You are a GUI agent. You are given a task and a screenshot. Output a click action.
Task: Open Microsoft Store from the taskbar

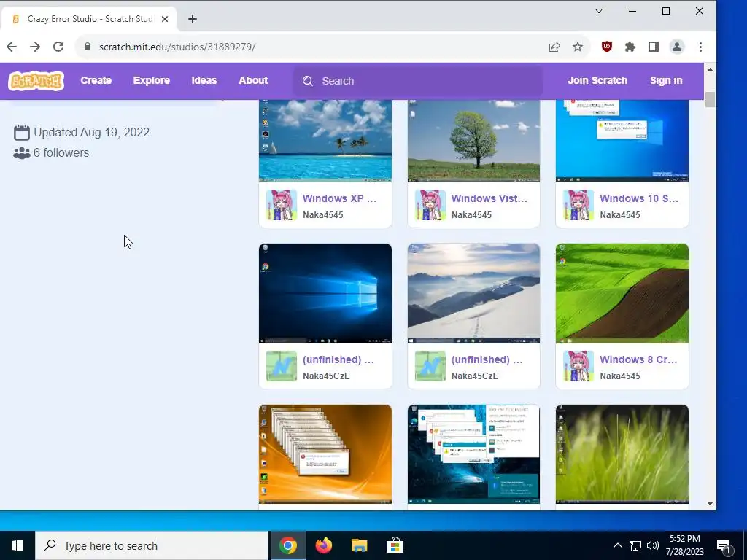(395, 545)
